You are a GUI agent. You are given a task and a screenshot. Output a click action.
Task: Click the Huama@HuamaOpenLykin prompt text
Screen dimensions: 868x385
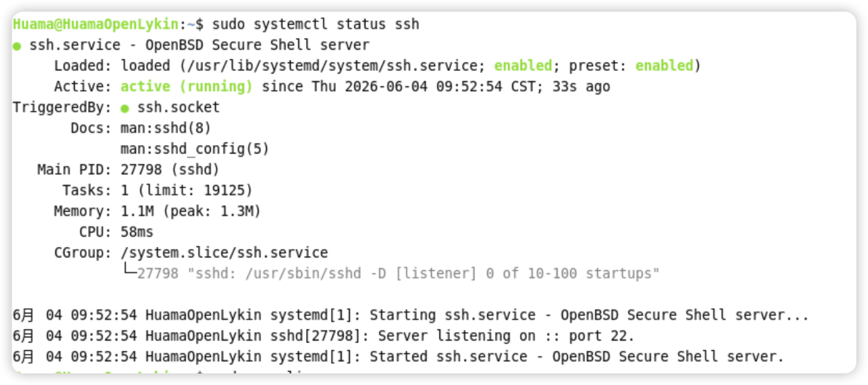coord(95,25)
